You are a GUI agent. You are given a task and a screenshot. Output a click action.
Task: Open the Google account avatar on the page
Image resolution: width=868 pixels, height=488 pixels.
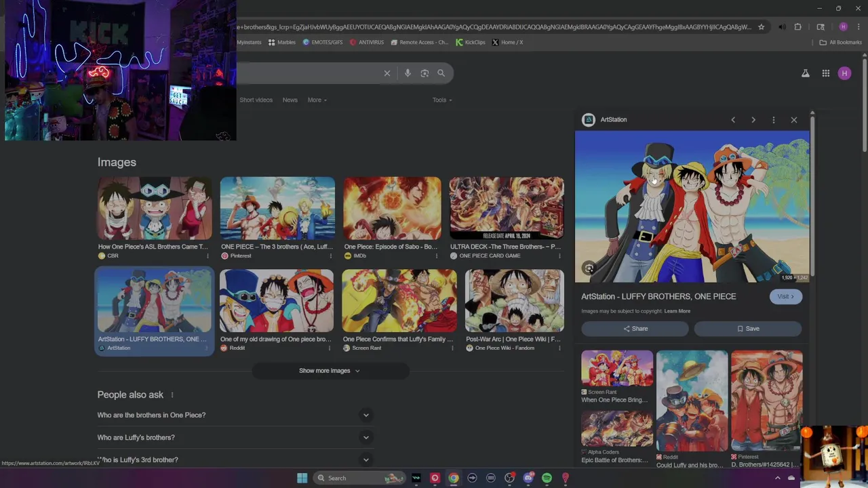844,73
